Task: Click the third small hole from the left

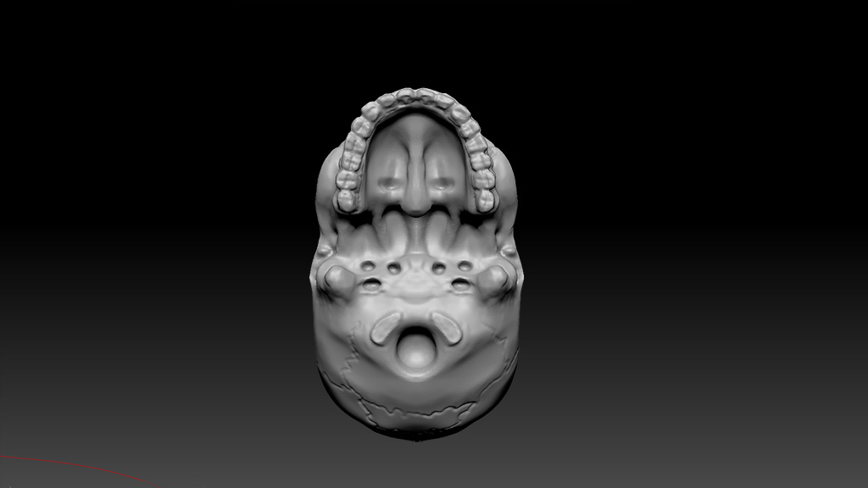Action: pyautogui.click(x=438, y=269)
